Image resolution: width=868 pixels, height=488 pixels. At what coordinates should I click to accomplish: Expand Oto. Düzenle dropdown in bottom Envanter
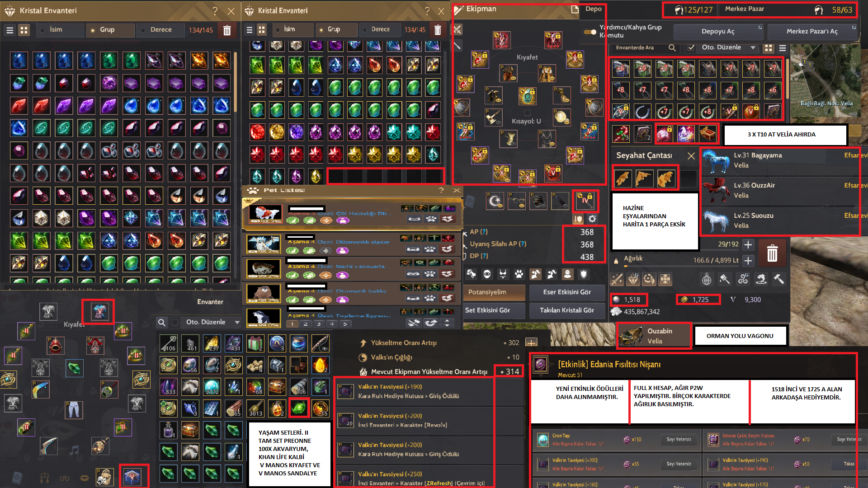[x=237, y=322]
